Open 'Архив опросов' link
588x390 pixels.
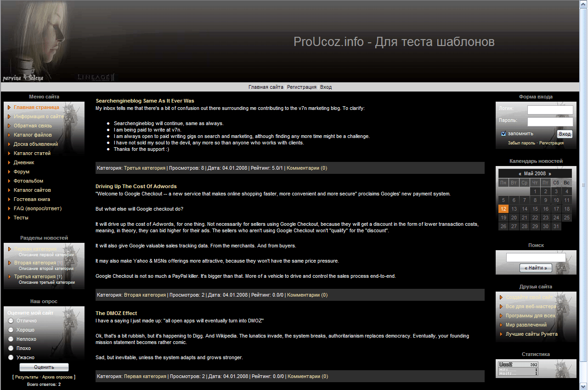(x=57, y=377)
